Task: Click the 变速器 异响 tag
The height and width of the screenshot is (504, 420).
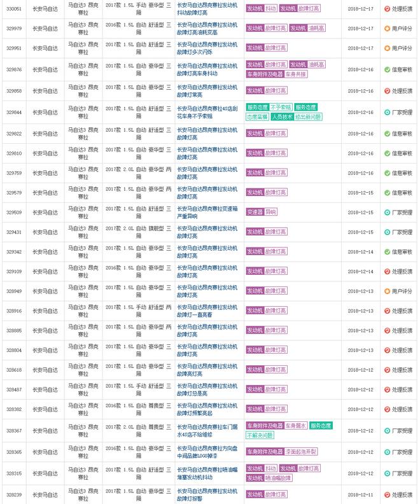Action: coord(262,212)
